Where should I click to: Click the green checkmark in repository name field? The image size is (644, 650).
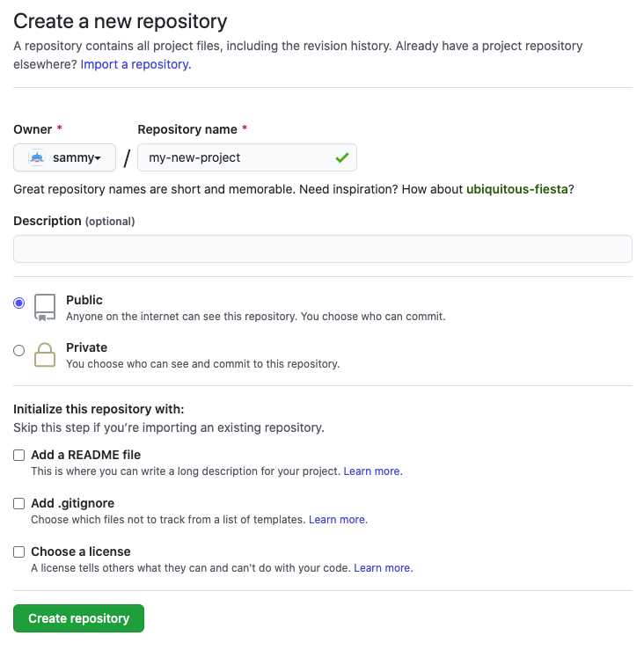coord(342,157)
